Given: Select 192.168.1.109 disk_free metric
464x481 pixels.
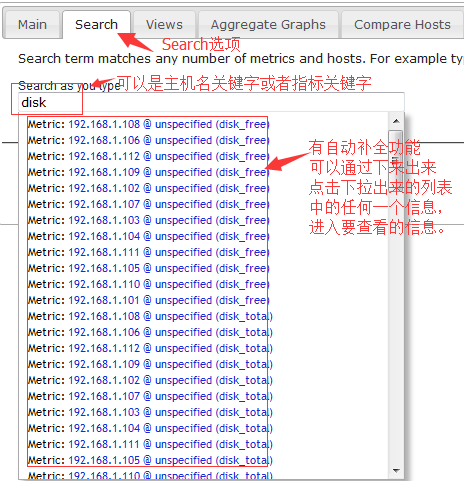Looking at the screenshot, I should pos(149,172).
